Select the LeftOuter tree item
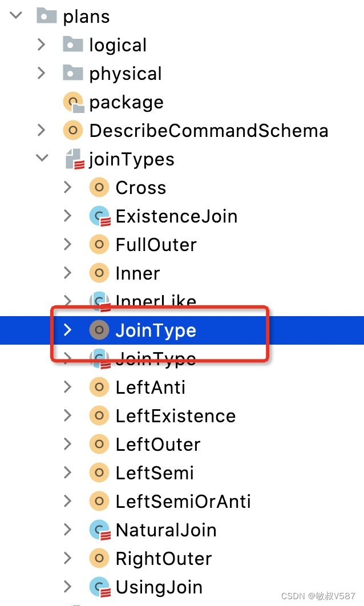 coord(157,444)
